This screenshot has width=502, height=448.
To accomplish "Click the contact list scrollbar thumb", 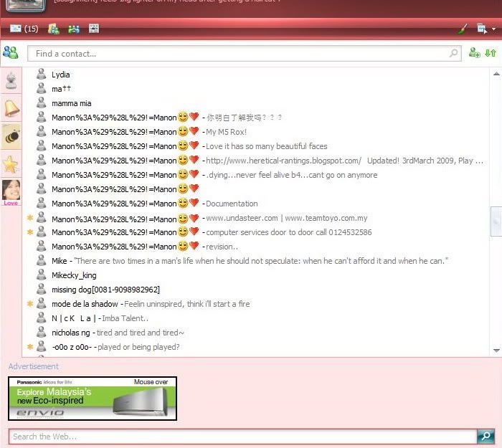I will point(496,221).
